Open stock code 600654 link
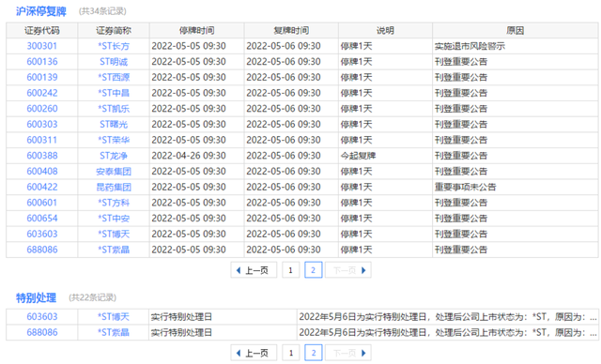Screen dimensions: 601x364 coord(41,219)
